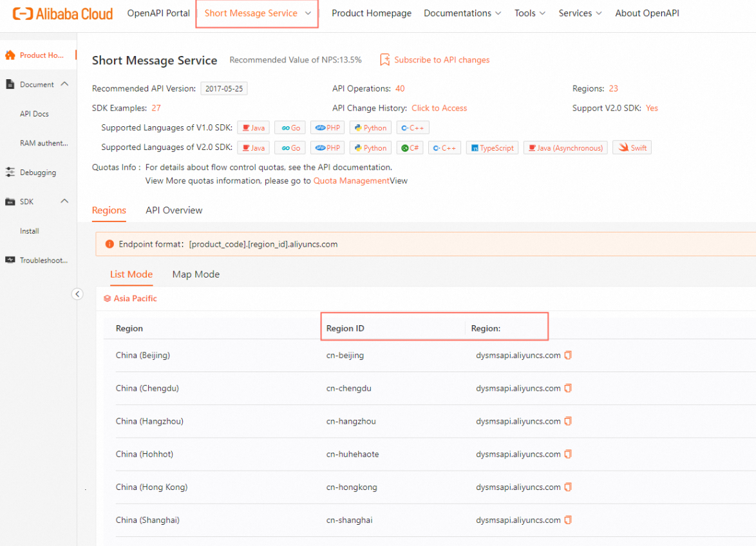Expand the Tools menu
Image resolution: width=756 pixels, height=546 pixels.
[x=530, y=14]
